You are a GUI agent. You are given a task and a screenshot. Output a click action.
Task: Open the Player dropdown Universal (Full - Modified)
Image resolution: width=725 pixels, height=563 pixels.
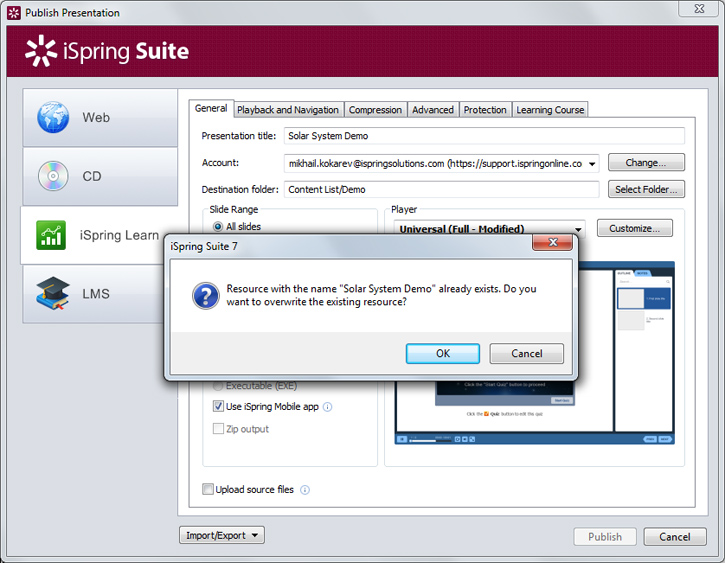(489, 228)
